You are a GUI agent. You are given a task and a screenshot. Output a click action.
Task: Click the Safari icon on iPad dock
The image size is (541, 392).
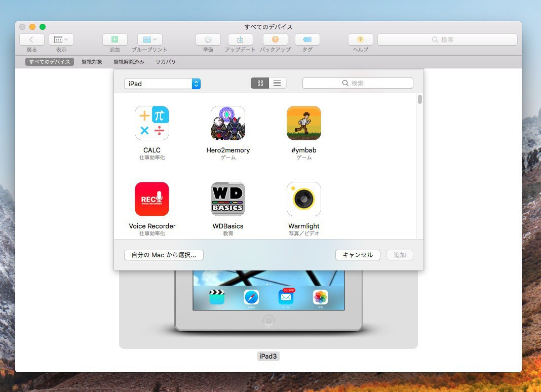[x=251, y=297]
